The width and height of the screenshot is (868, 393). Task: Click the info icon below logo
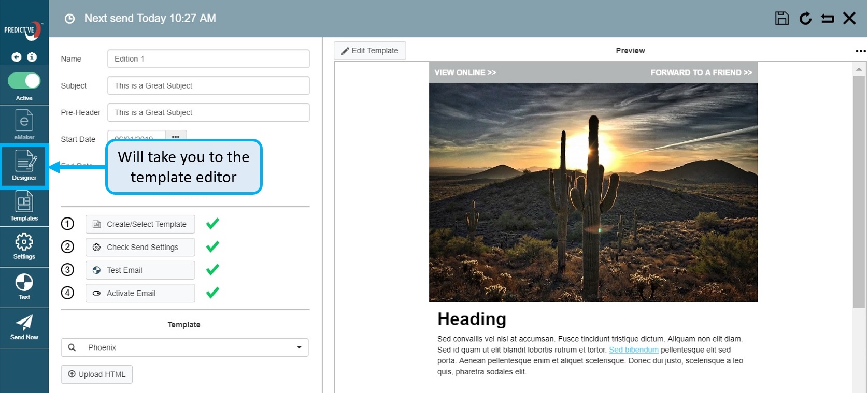pyautogui.click(x=32, y=57)
